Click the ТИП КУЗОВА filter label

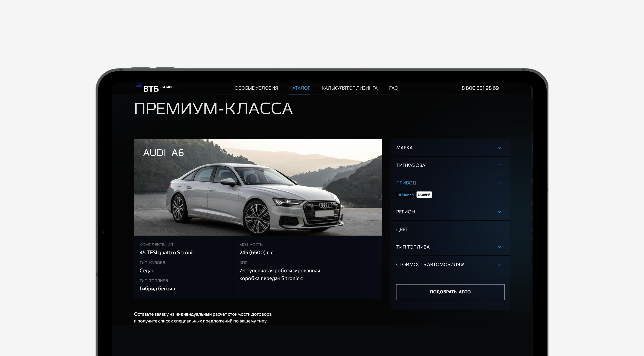click(x=411, y=165)
